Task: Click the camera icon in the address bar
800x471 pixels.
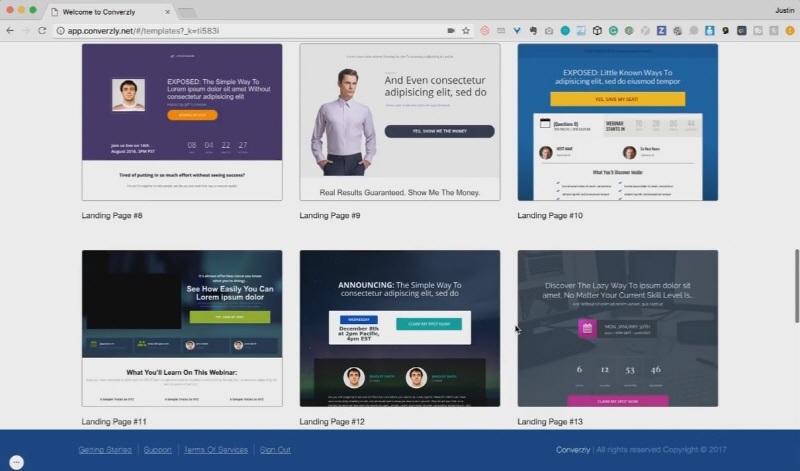Action: (x=451, y=31)
